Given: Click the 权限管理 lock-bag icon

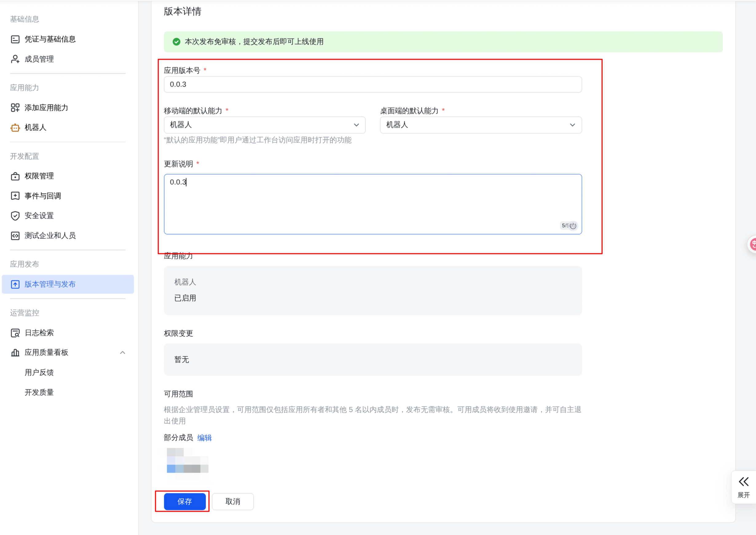Looking at the screenshot, I should (15, 176).
